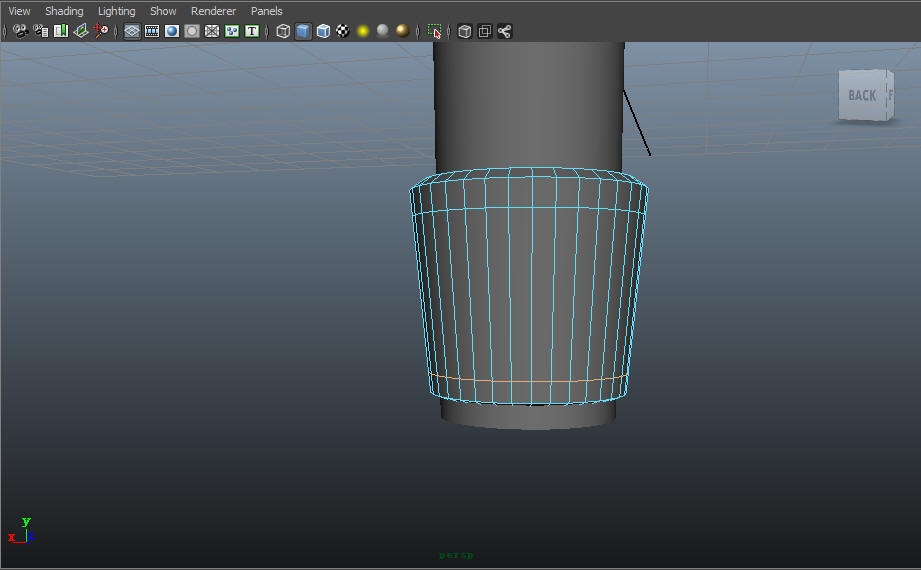Open Camera Attributes from the toolbar
Screen dimensions: 921x570
(41, 31)
